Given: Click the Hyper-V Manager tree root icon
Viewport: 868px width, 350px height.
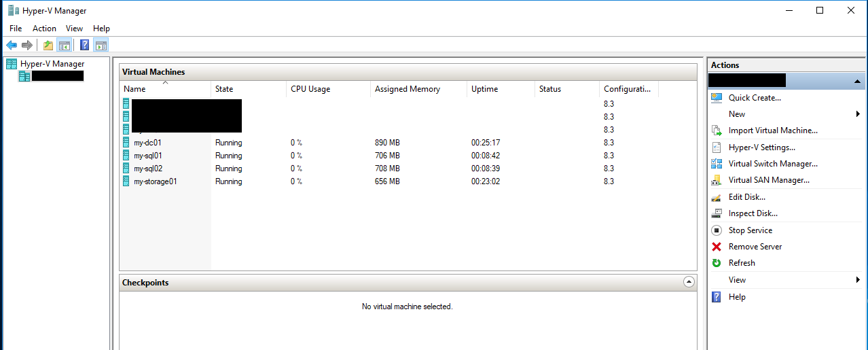Looking at the screenshot, I should coord(12,64).
